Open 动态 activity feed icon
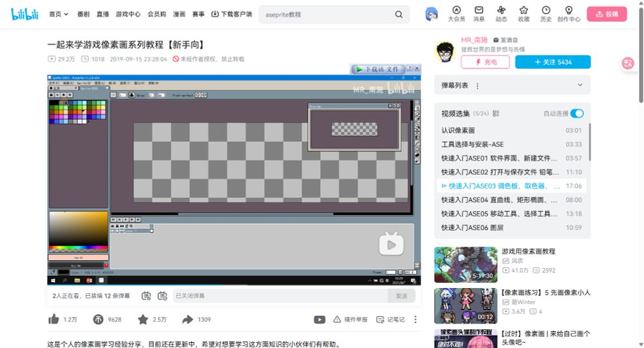644x348 pixels. [501, 14]
